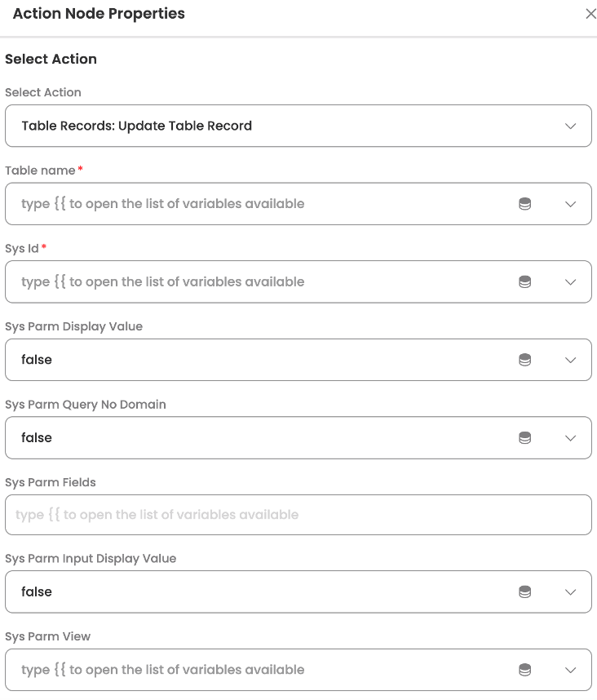Click database icon in Table name field
The width and height of the screenshot is (597, 700).
point(525,204)
